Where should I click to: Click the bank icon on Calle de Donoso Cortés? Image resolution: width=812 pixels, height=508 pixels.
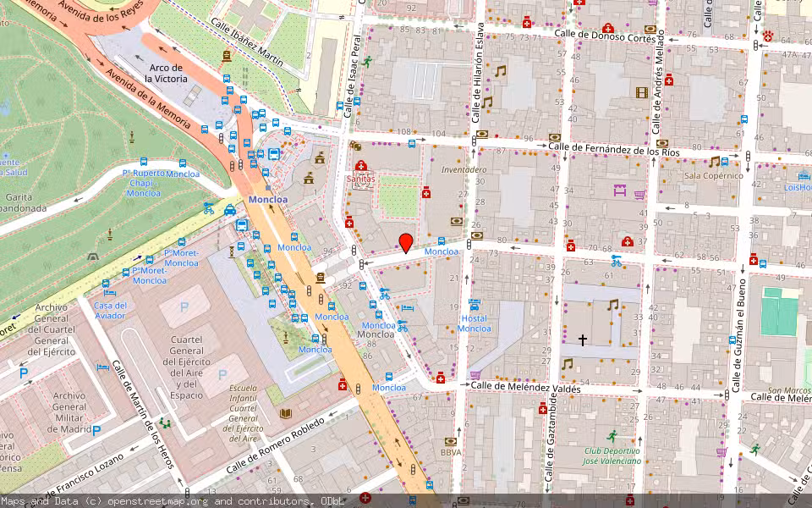[x=650, y=29]
